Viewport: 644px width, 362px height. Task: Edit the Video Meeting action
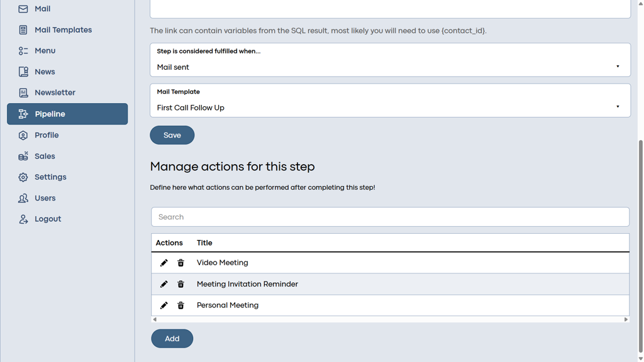(164, 263)
